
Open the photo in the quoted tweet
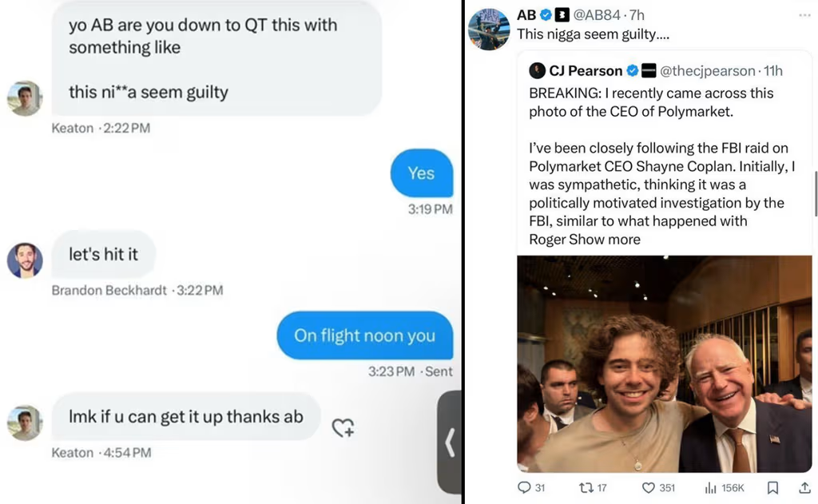665,363
